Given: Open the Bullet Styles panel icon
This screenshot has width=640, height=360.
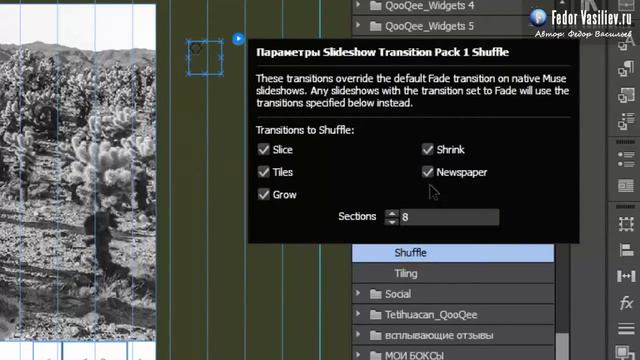Looking at the screenshot, I should click(626, 122).
